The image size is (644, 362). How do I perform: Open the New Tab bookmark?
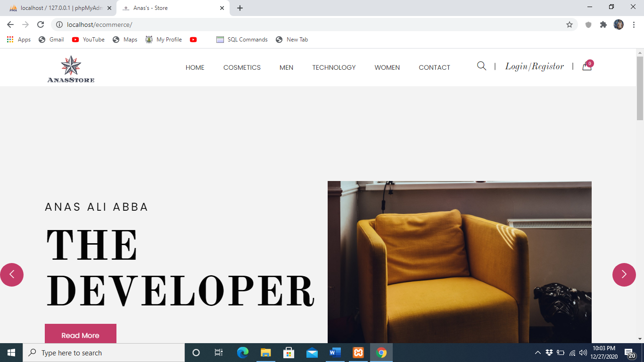[292, 40]
